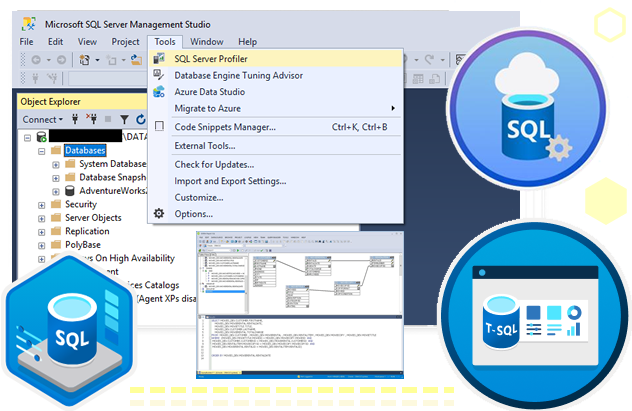Open Azure Data Studio menu entry
Image resolution: width=632 pixels, height=411 pixels.
coord(276,92)
